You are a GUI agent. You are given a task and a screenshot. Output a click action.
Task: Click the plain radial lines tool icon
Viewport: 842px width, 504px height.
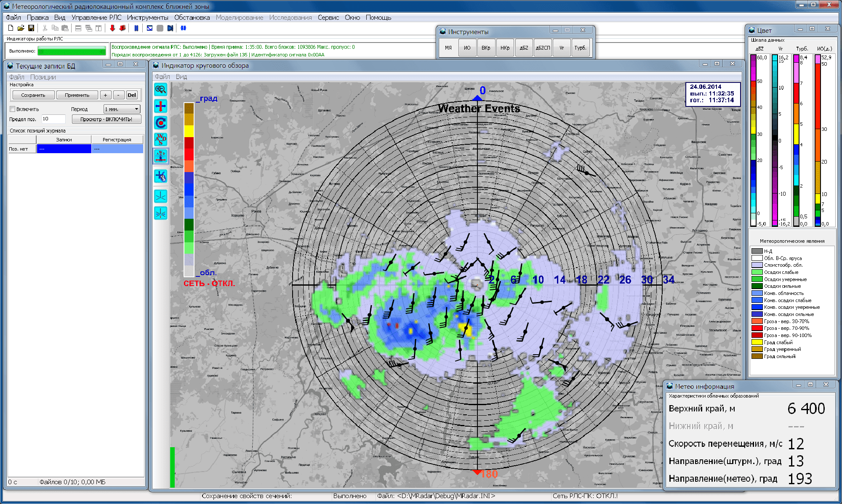tap(161, 196)
